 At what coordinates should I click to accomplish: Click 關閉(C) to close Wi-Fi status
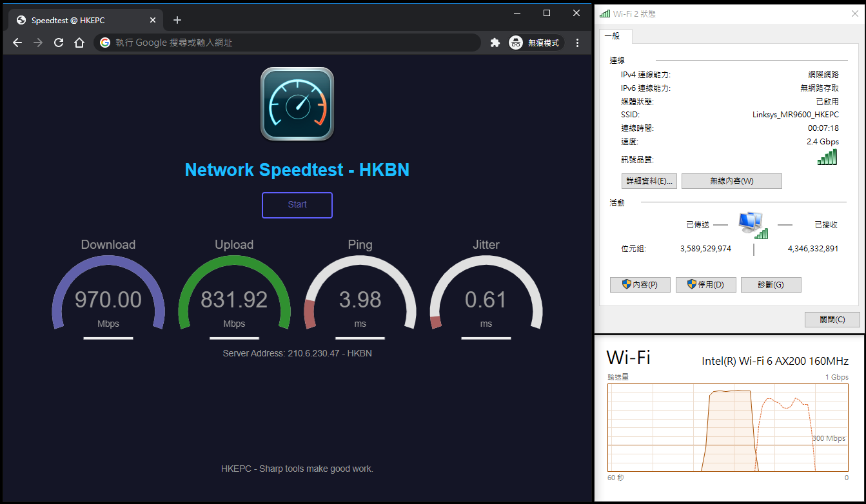pos(832,320)
